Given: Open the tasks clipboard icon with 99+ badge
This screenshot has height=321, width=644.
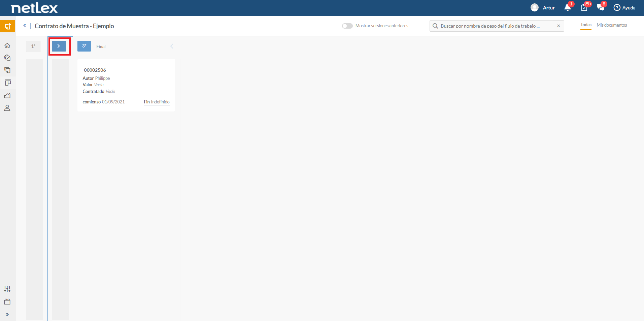Looking at the screenshot, I should pos(584,8).
